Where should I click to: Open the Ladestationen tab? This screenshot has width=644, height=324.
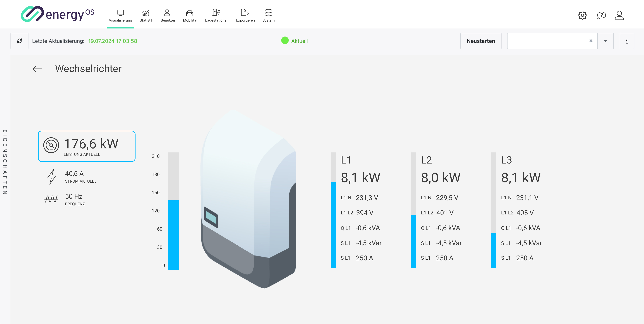[x=217, y=16]
